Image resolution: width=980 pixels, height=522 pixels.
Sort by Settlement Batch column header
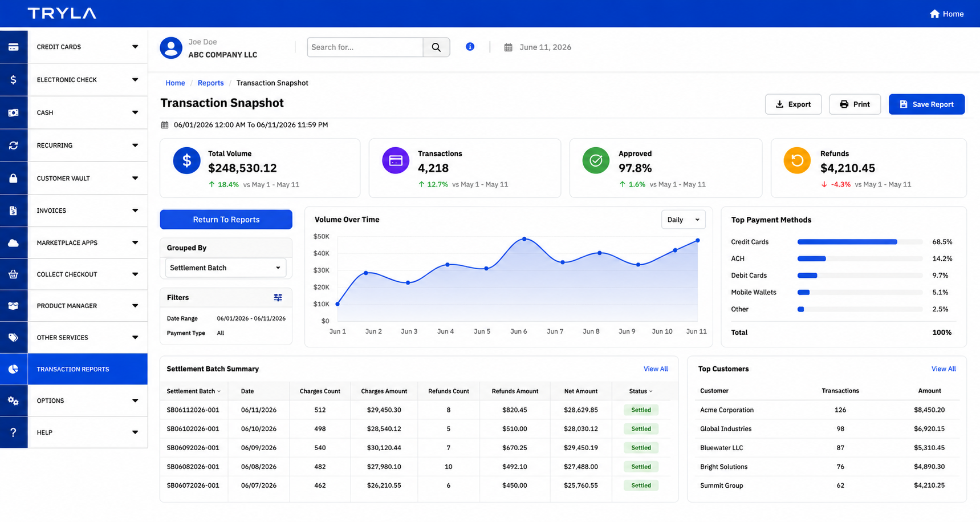tap(193, 391)
